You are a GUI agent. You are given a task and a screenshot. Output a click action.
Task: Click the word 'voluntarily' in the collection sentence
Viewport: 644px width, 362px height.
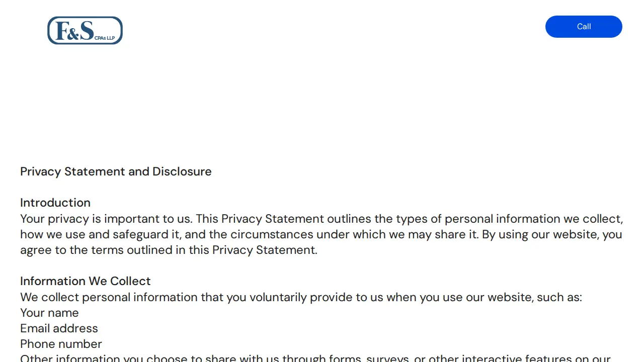278,297
